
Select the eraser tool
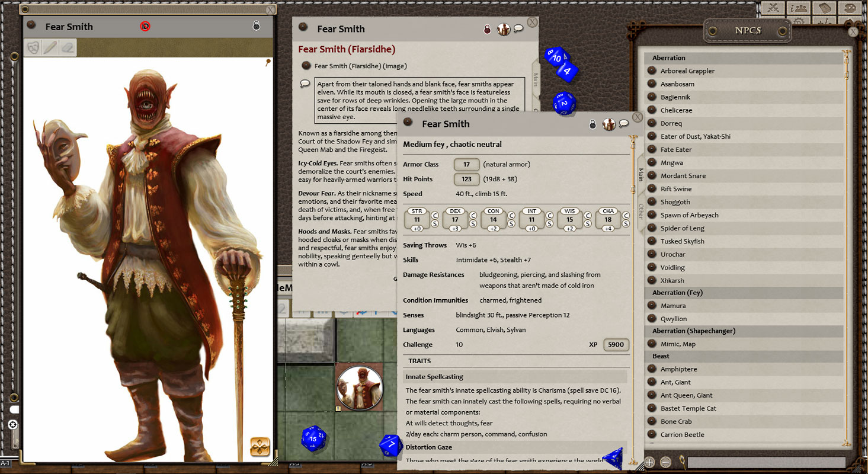[68, 47]
